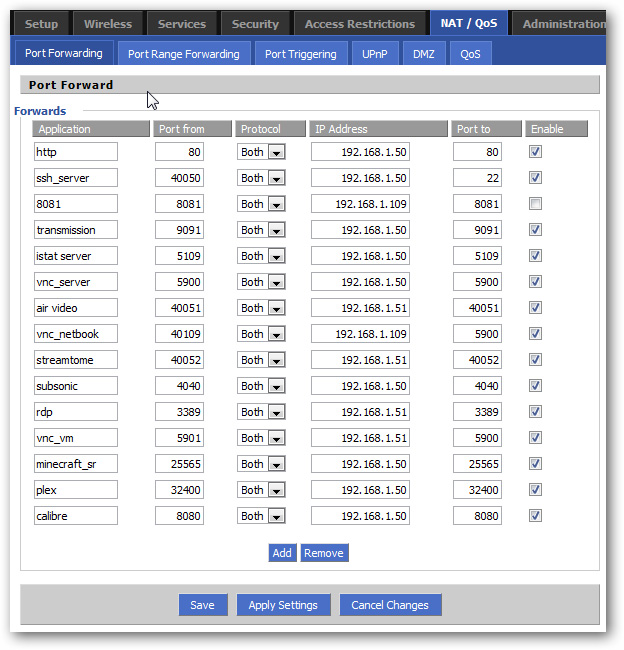
Task: Click the Add button
Action: 282,553
